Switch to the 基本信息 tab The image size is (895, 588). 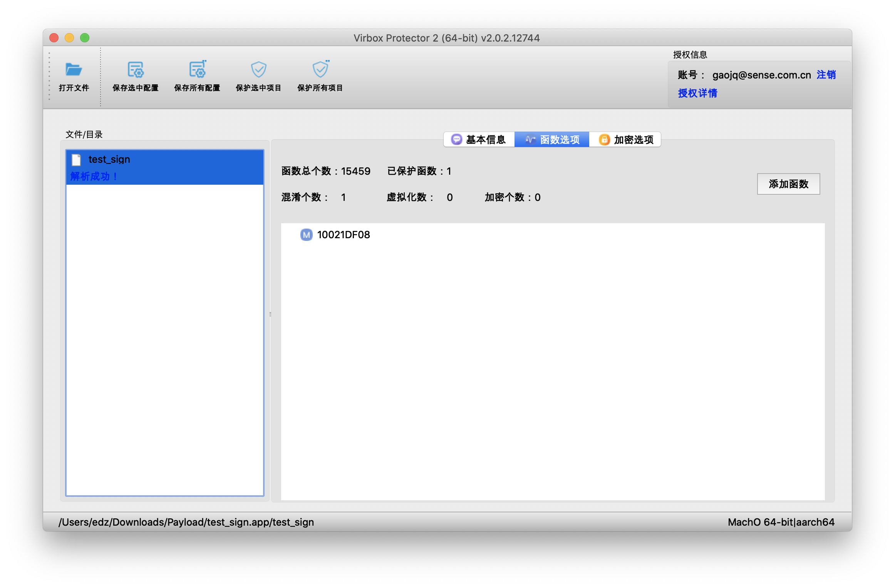pyautogui.click(x=479, y=139)
